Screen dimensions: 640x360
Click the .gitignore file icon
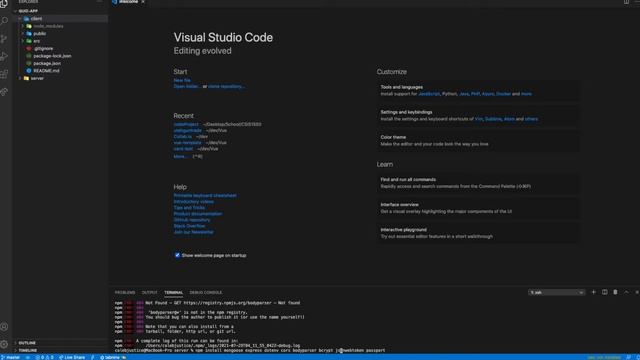click(x=29, y=48)
